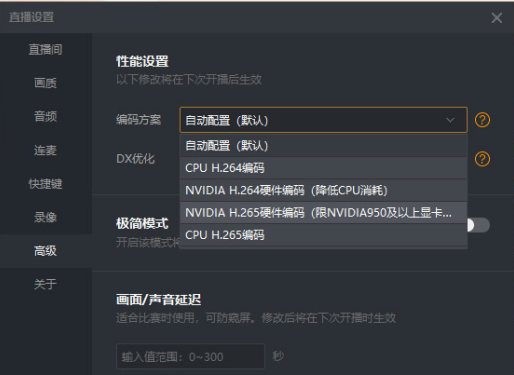Viewport: 514px width, 375px height.
Task: Choose NVIDIA H.264硬件编码 option
Action: coord(323,190)
